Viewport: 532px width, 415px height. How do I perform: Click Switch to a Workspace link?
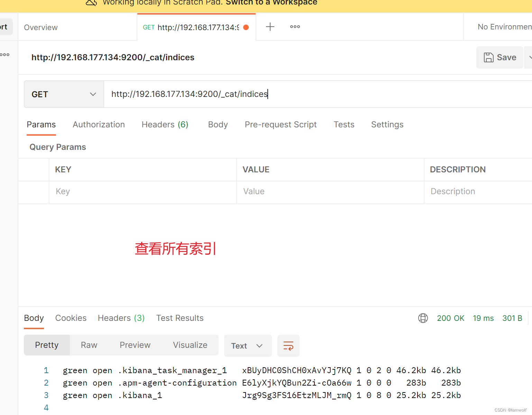click(x=272, y=3)
